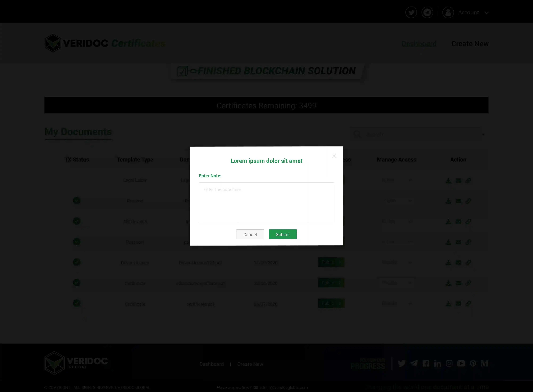Click email icon in Resume row
This screenshot has width=533, height=392.
pos(458,201)
